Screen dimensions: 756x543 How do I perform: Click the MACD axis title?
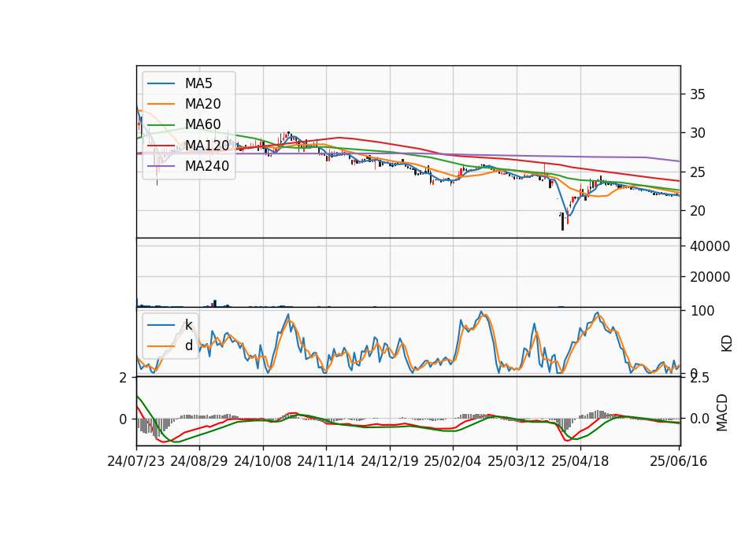(722, 412)
